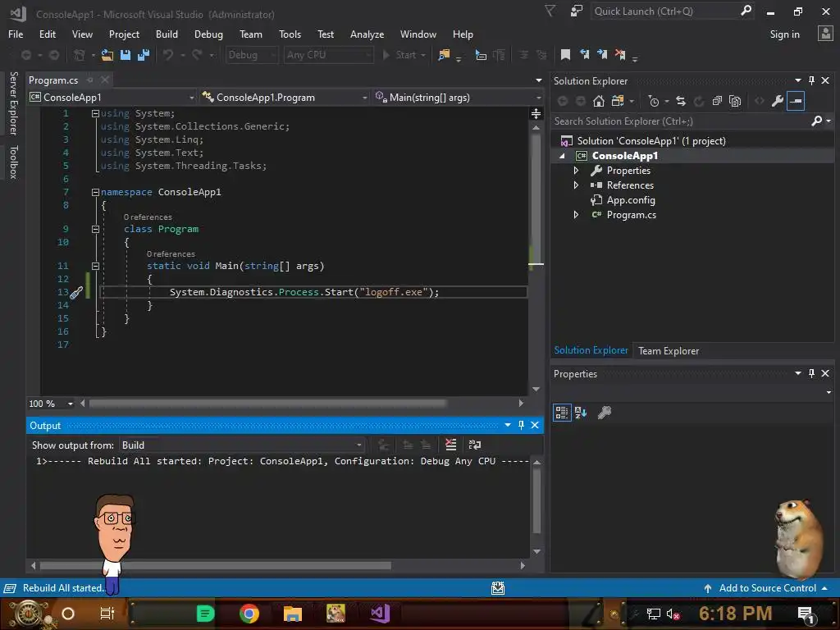Toggle pin on Program.cs tab

tap(90, 80)
